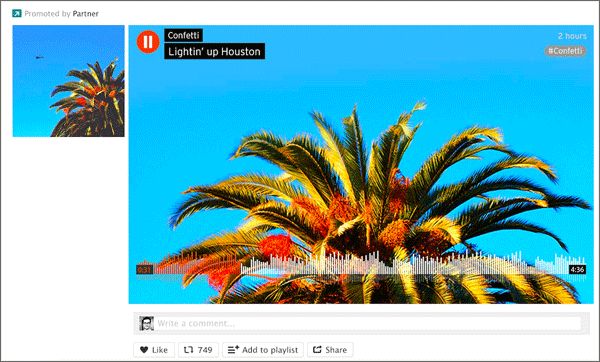The image size is (600, 362).
Task: Repost the track showing 749
Action: (x=198, y=350)
